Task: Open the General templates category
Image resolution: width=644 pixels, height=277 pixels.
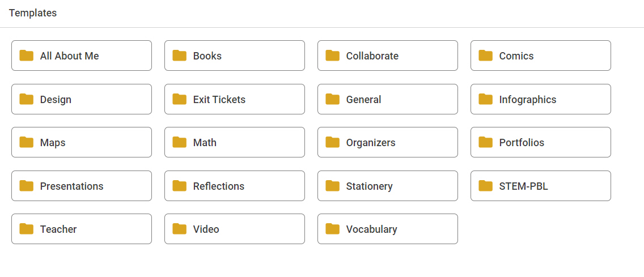Action: click(x=388, y=99)
